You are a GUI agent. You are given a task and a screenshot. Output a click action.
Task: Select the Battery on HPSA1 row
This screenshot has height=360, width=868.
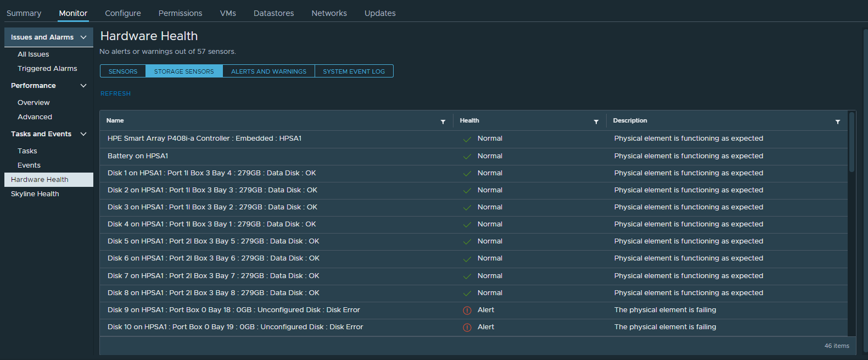(x=474, y=157)
